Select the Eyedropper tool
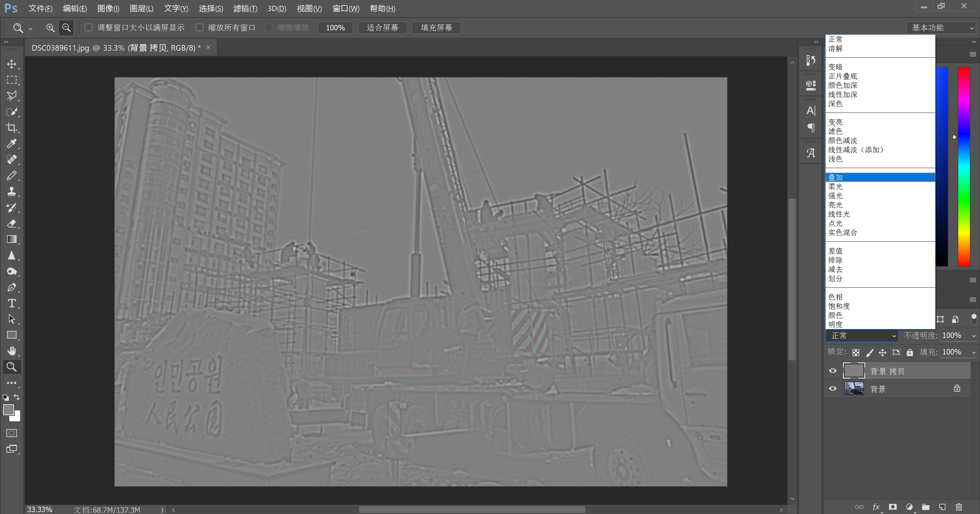 coord(12,144)
